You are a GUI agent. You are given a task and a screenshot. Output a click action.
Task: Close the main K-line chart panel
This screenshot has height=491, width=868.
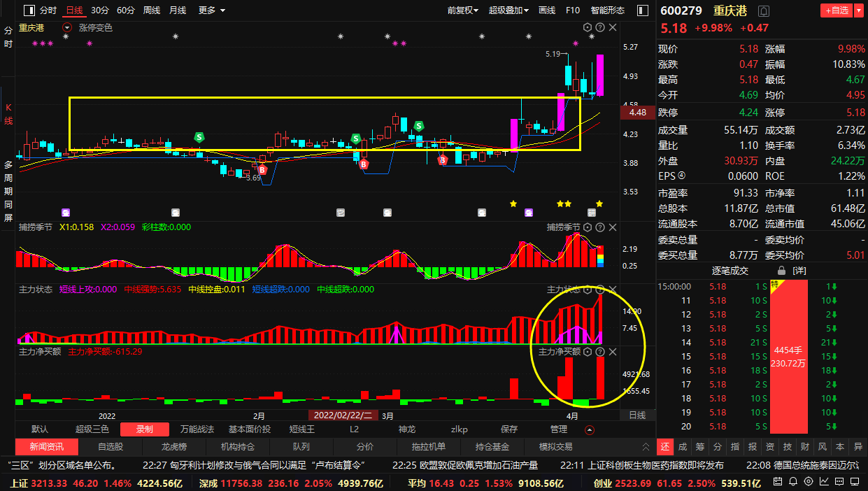tap(613, 27)
